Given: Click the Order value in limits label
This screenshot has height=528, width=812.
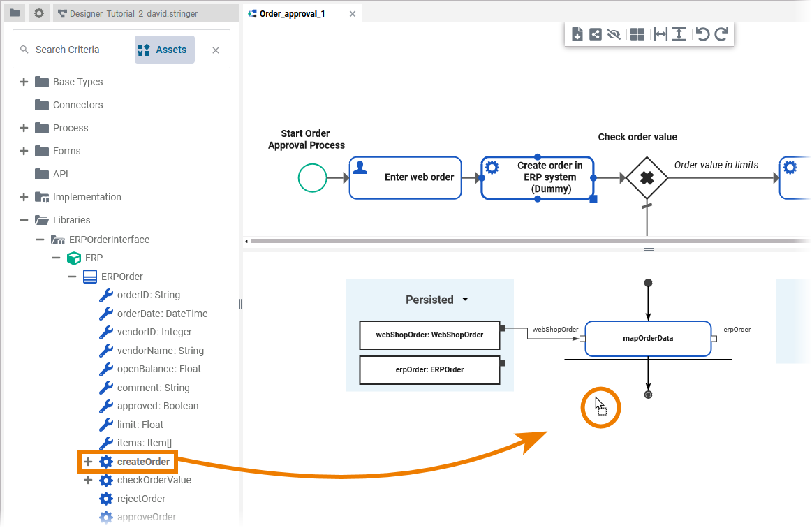Looking at the screenshot, I should click(x=716, y=165).
